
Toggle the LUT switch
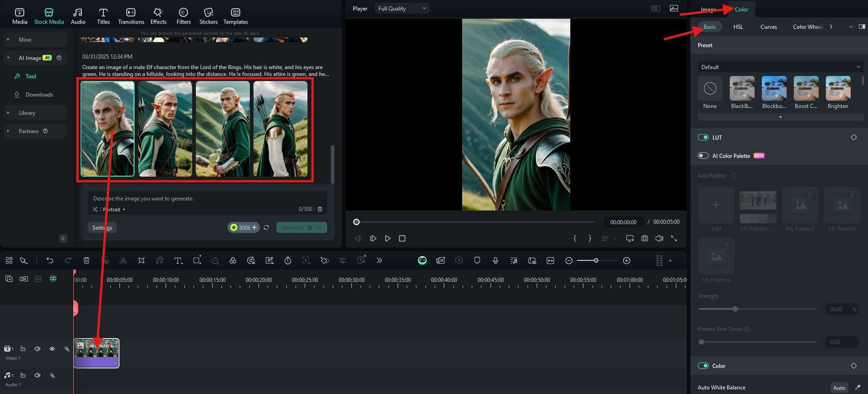pyautogui.click(x=703, y=137)
